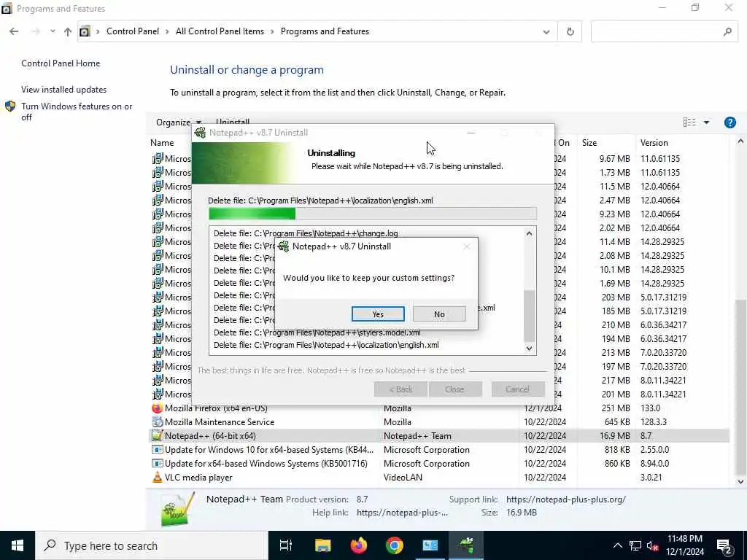
Task: Open View installed updates link
Action: (x=64, y=90)
